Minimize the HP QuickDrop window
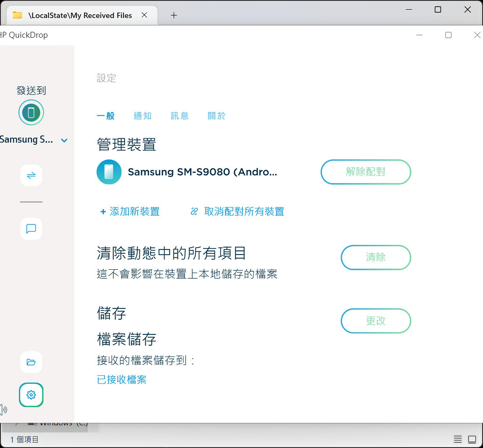The width and height of the screenshot is (483, 448). click(x=419, y=35)
